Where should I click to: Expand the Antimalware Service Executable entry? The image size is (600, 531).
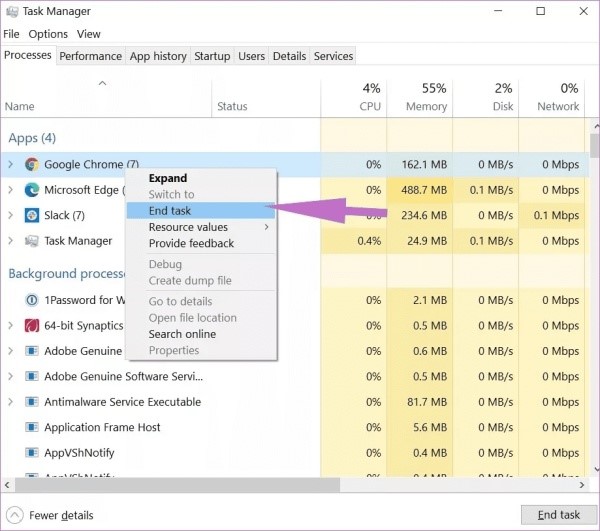[11, 402]
